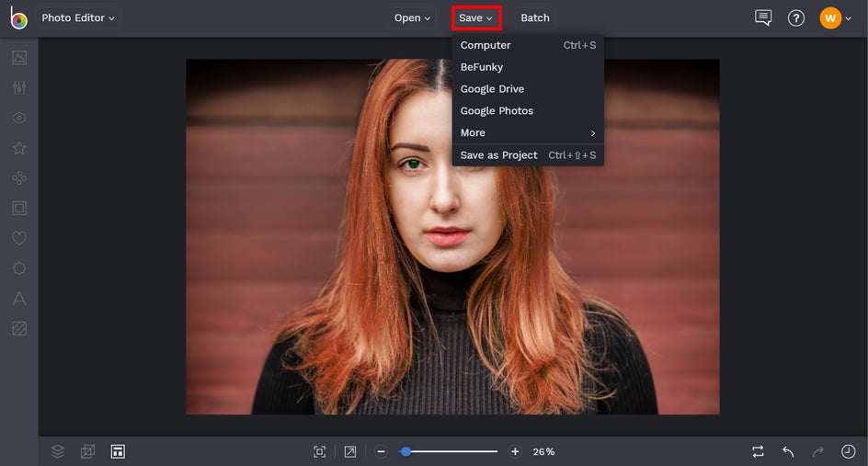The image size is (868, 466).
Task: Open the Photo Editor mode dropdown
Action: 78,17
